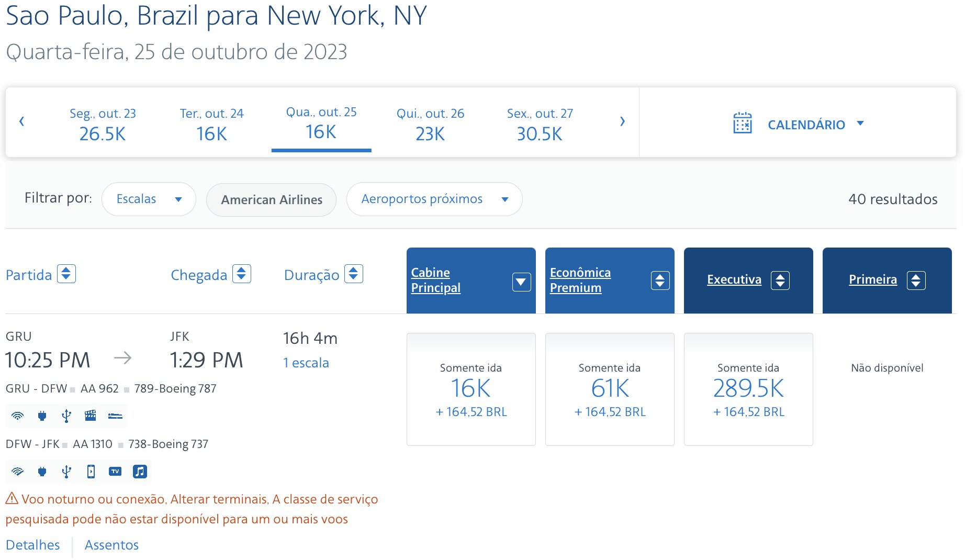Open Aeroportos próximos filter dropdown
This screenshot has height=560, width=965.
coord(434,199)
